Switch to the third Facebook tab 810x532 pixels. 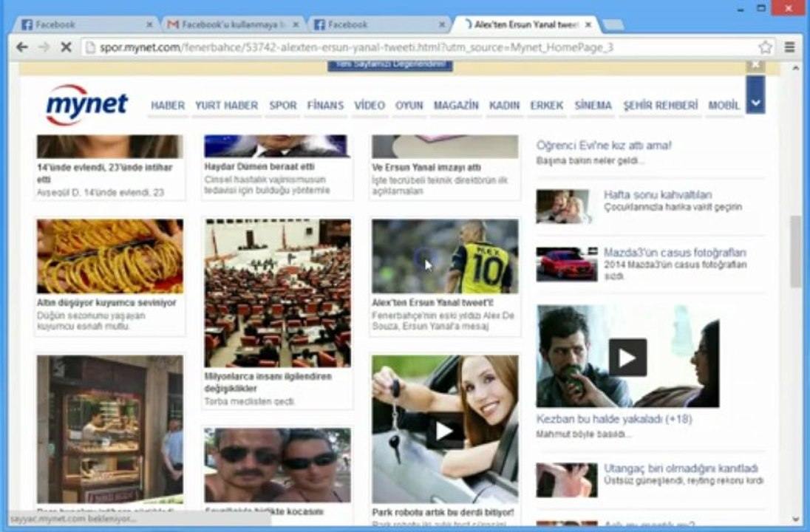[x=378, y=24]
